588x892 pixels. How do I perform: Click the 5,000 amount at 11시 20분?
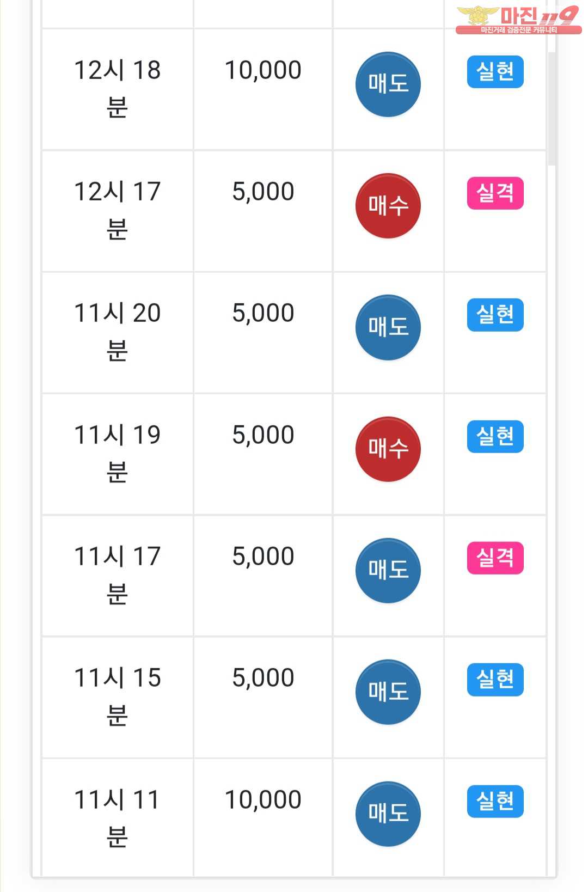(263, 313)
